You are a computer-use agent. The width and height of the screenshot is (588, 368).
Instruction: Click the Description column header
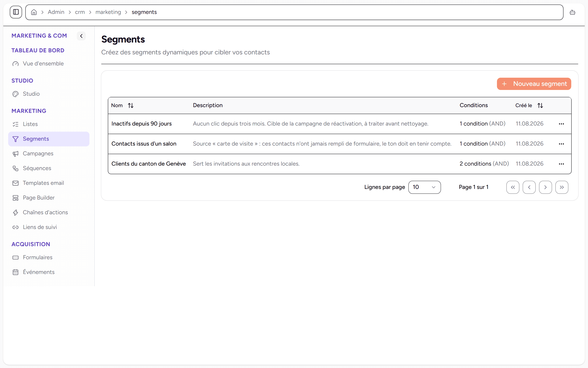point(207,105)
